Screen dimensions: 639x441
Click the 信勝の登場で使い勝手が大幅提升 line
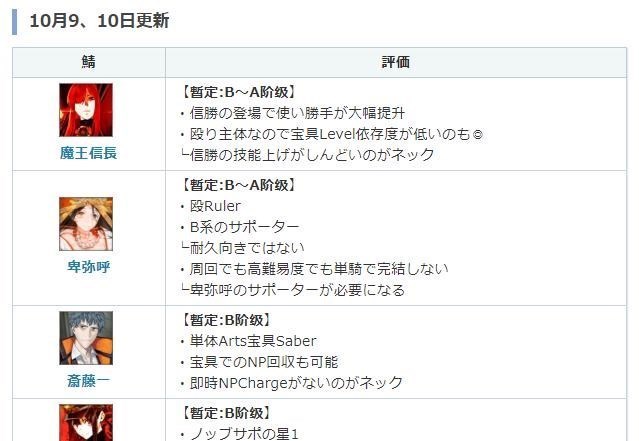293,113
